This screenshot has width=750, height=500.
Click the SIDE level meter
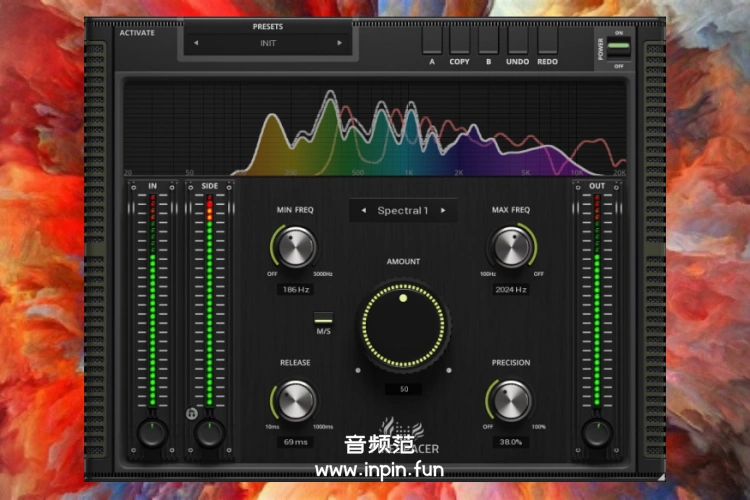pyautogui.click(x=210, y=301)
